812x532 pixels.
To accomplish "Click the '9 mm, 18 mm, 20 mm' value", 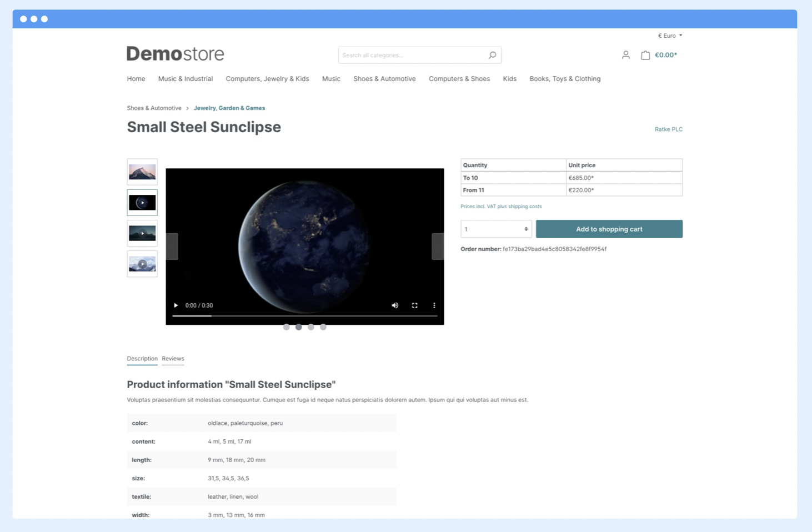I will point(237,460).
